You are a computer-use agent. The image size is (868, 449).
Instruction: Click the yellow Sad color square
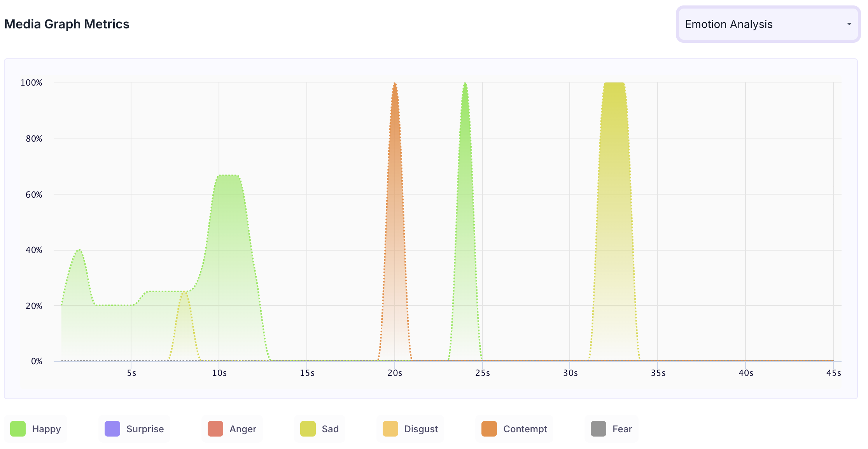(x=308, y=429)
